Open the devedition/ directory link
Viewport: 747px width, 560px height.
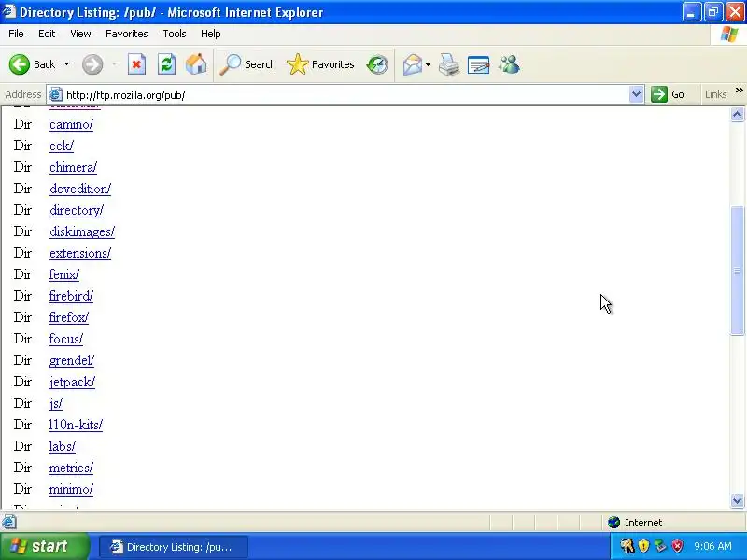pyautogui.click(x=80, y=189)
